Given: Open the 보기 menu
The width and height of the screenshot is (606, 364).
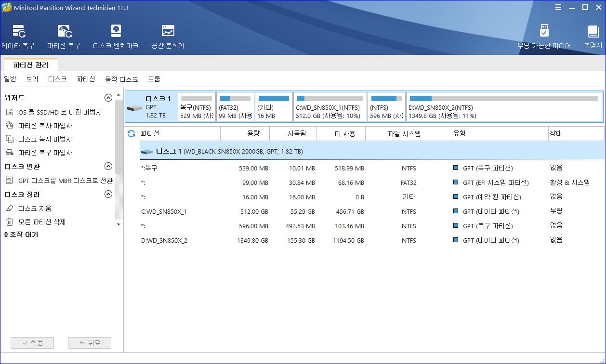Looking at the screenshot, I should (32, 79).
